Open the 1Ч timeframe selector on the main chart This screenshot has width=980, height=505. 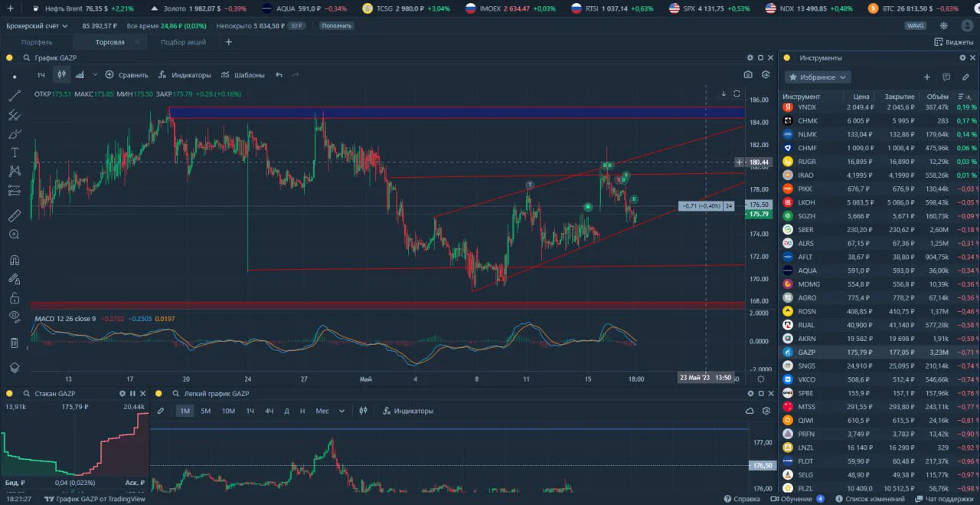pyautogui.click(x=41, y=75)
